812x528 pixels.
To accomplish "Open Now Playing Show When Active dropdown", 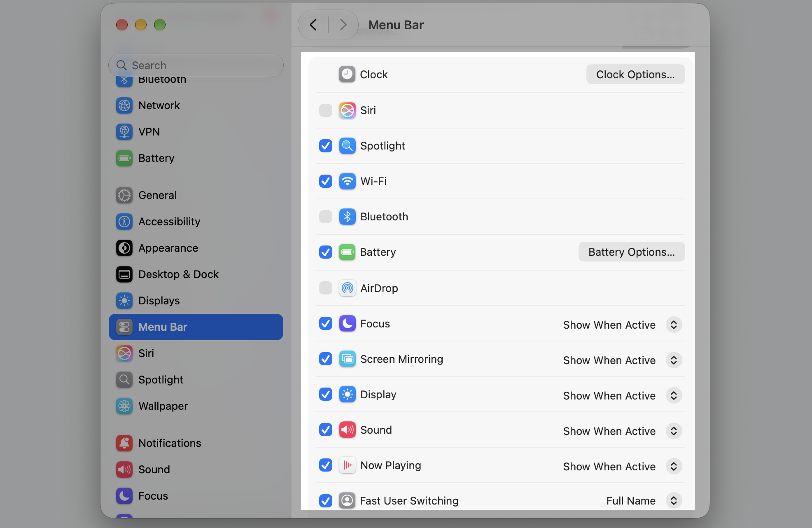I will (x=622, y=467).
